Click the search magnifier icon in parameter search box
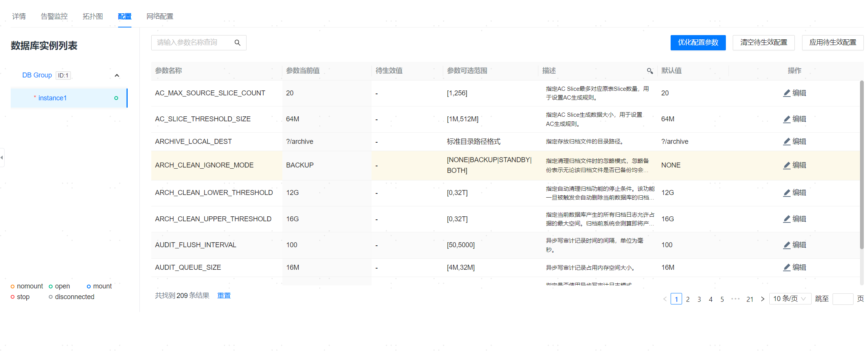Screen dimensions: 868x351 point(237,43)
